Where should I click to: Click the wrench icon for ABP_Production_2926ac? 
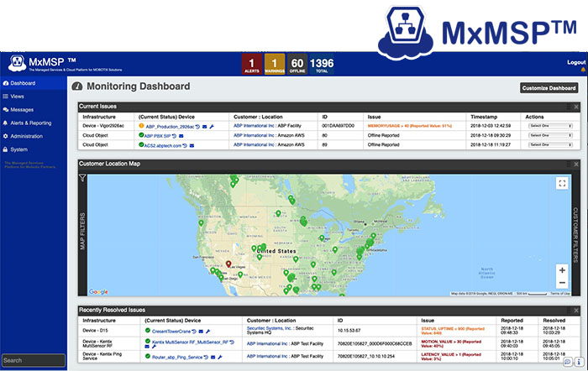point(212,127)
